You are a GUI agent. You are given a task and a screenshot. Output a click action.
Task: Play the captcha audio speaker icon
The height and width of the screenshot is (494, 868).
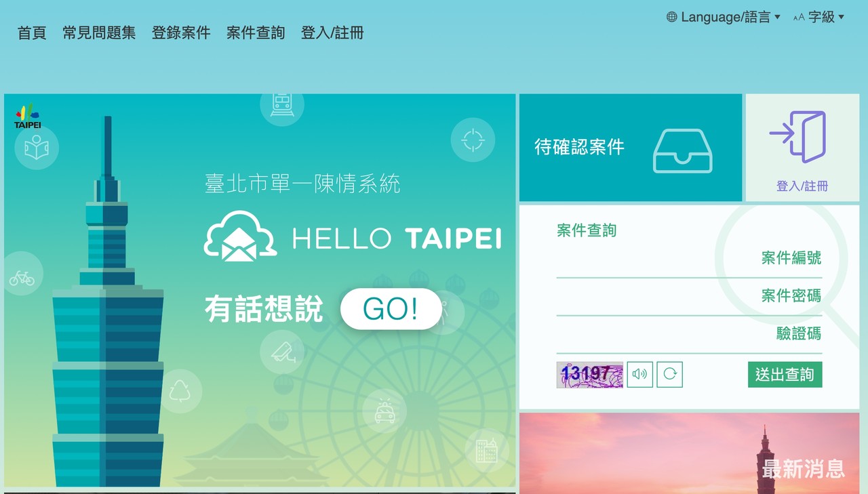639,374
